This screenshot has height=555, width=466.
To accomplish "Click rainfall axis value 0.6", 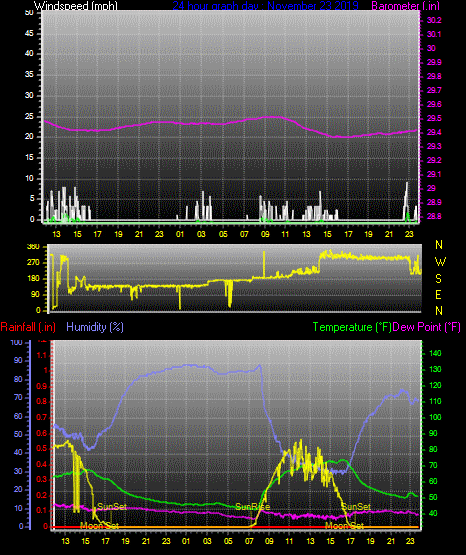I will [42, 433].
